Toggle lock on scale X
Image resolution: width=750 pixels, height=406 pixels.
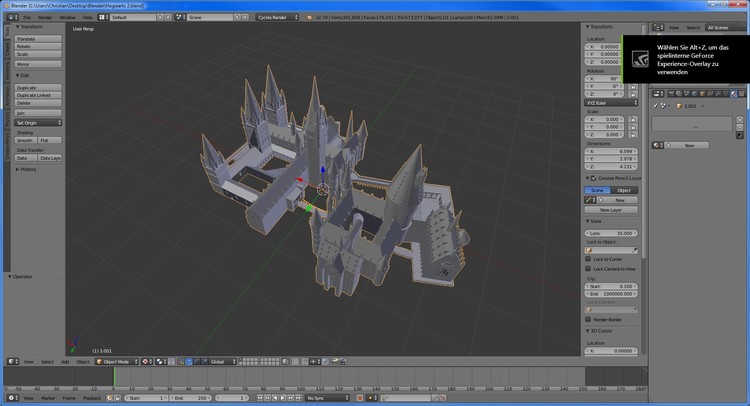[x=633, y=119]
